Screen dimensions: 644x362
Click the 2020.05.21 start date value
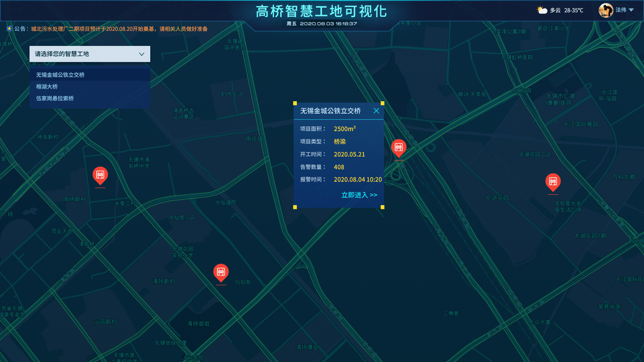pos(349,154)
